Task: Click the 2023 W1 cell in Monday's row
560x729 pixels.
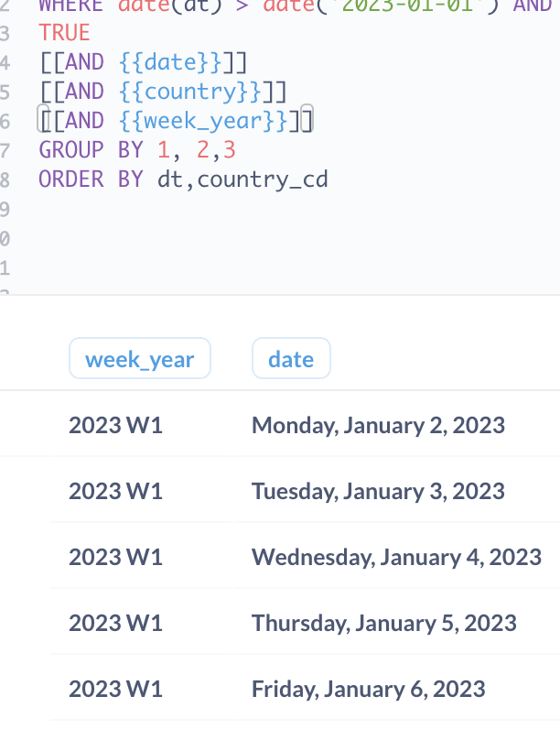Action: pos(115,425)
